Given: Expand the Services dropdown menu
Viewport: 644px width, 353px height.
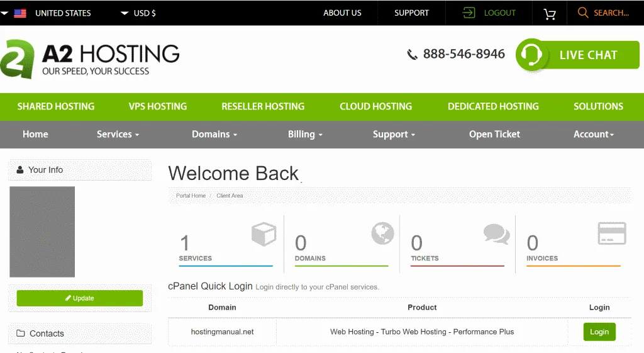Looking at the screenshot, I should click(118, 135).
